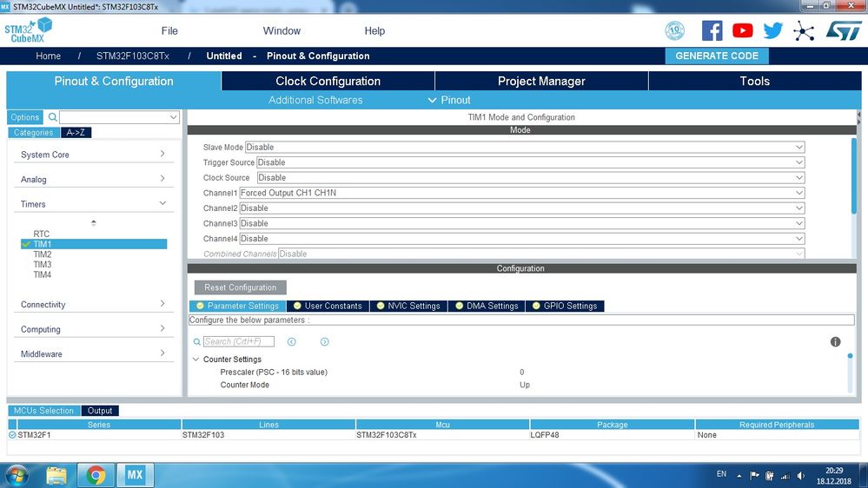Click the parameter search magnifier icon
Viewport: 868px width, 488px height.
click(196, 342)
